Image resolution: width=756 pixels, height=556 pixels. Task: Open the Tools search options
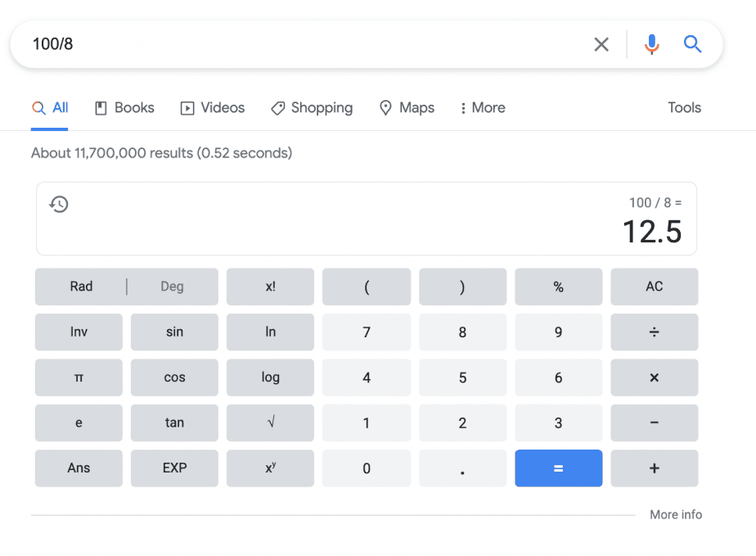click(684, 107)
